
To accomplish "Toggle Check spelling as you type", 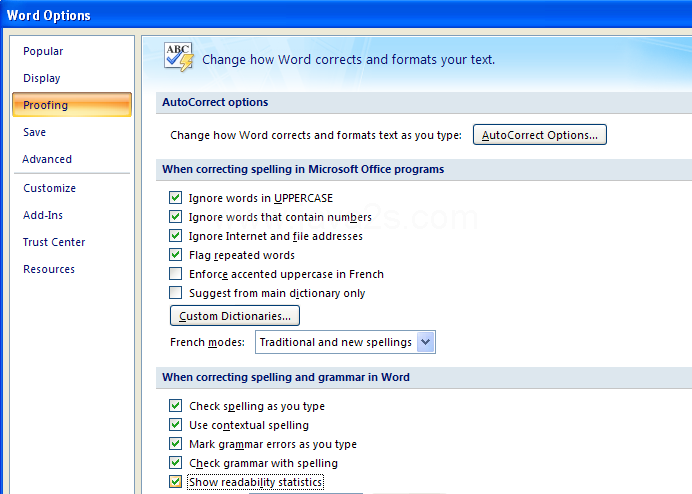I will pos(175,405).
